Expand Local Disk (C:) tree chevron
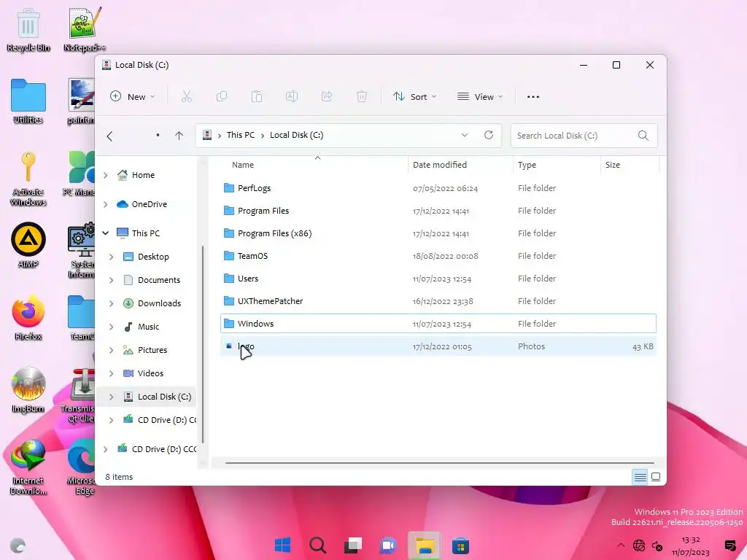 click(x=111, y=397)
